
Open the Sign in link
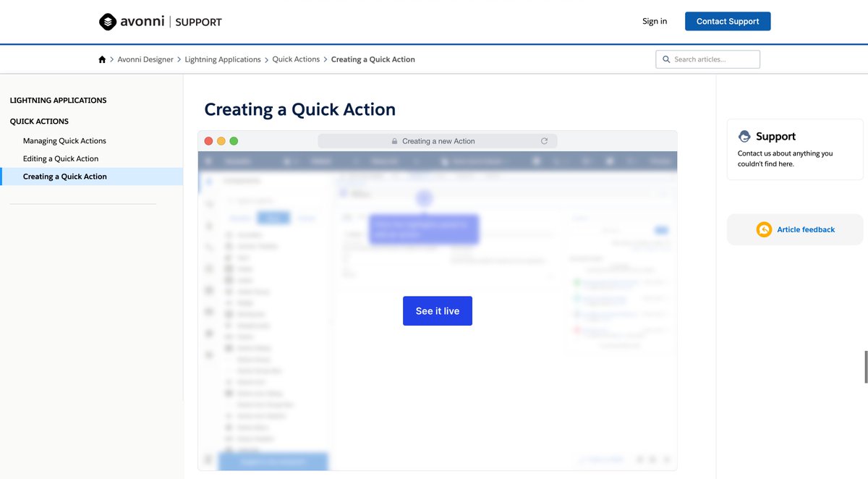(655, 21)
